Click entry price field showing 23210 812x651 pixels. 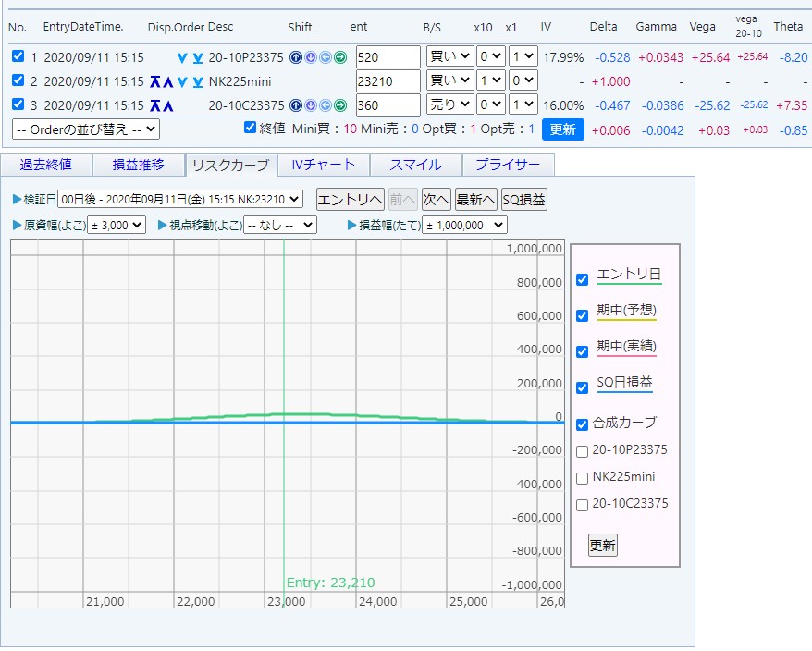coord(388,81)
